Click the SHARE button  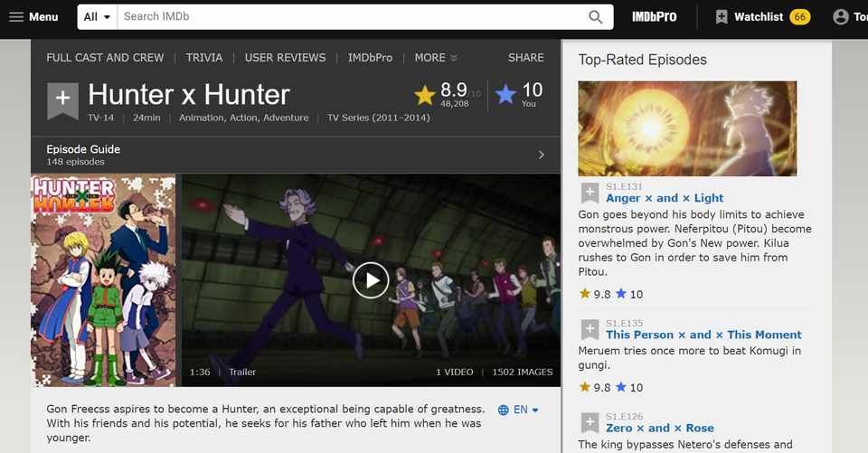(526, 58)
